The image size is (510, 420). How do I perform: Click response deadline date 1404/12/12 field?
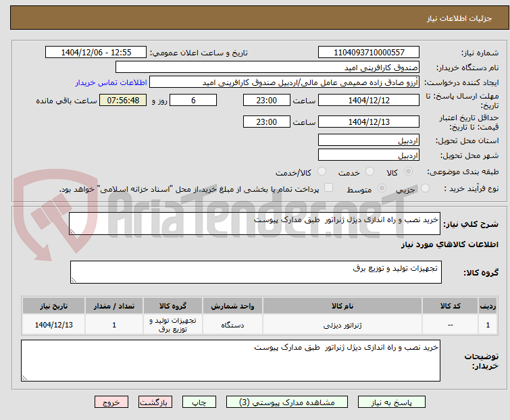pos(369,100)
